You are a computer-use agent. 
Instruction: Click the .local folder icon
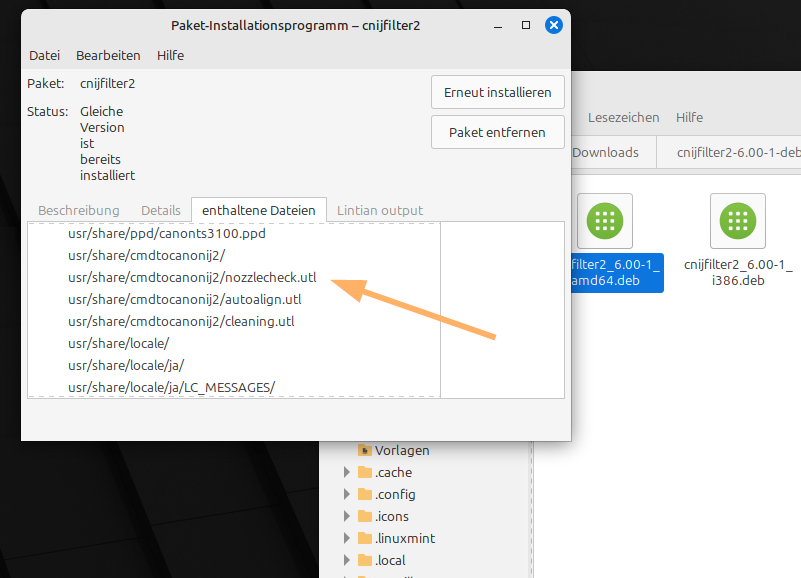coord(365,560)
